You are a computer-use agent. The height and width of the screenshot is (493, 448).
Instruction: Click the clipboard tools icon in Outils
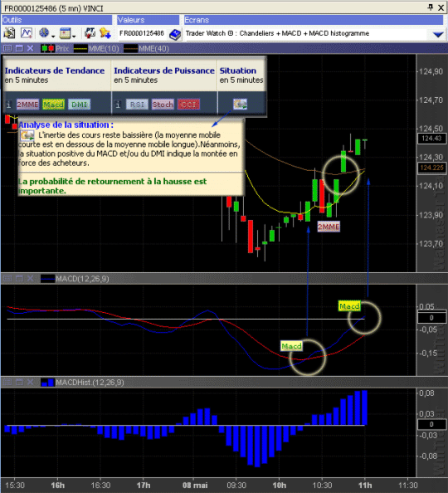point(9,33)
